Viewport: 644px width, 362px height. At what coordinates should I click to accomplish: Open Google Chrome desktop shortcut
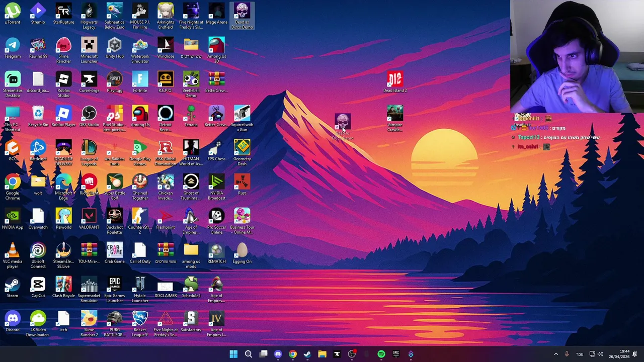point(13,187)
